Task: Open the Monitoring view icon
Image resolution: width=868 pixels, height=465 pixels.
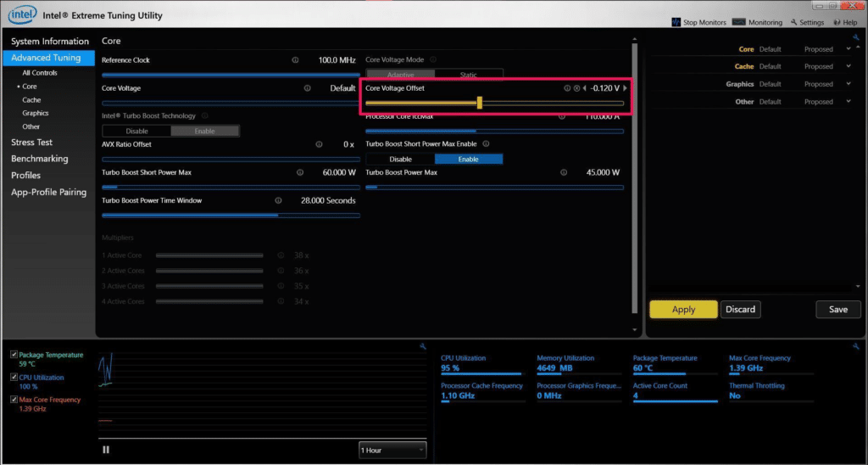Action: [738, 22]
